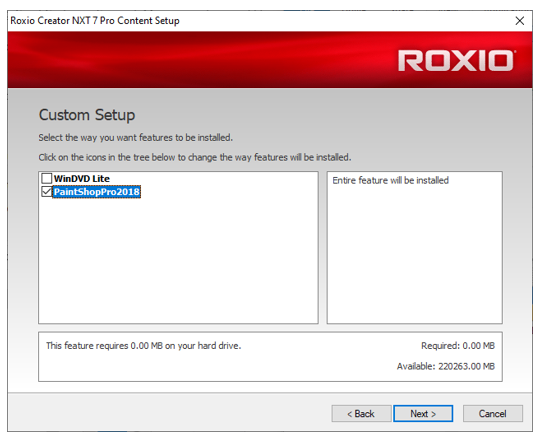Screen dimensions: 546x440
Task: Uncheck the PaintShopPro2018 checkbox
Action: tap(47, 191)
